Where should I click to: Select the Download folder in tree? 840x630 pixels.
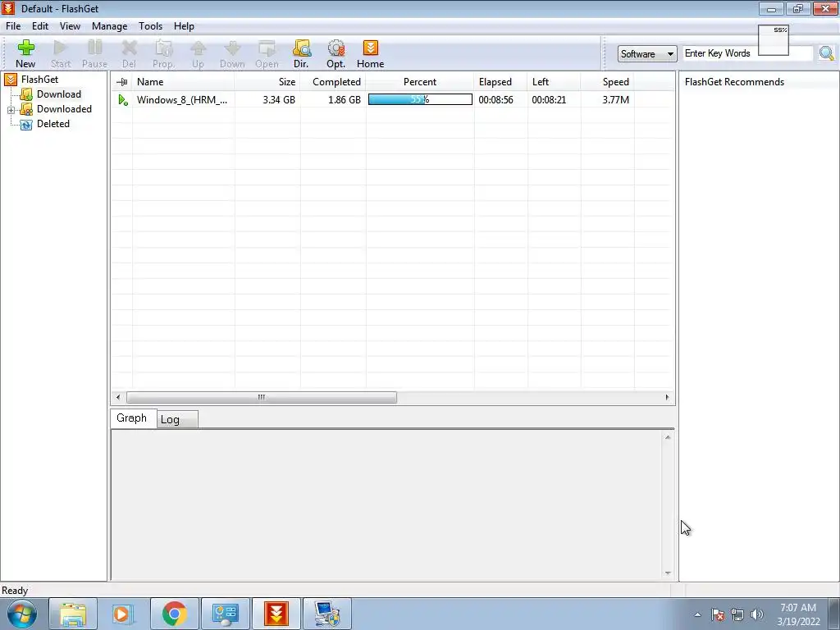tap(59, 94)
